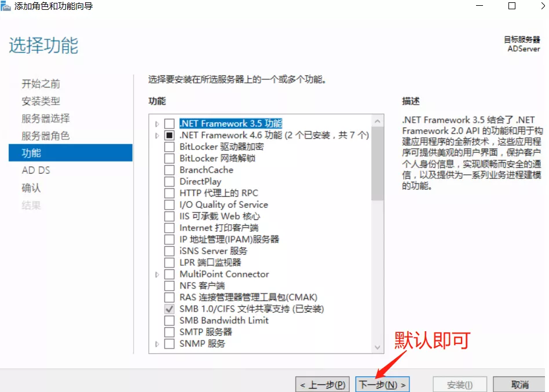Image resolution: width=549 pixels, height=392 pixels.
Task: Click the 下一步(N) button
Action: point(382,384)
